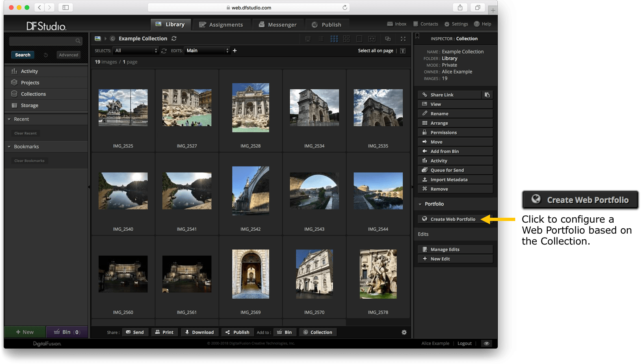
Task: Copy share link with clipboard icon
Action: click(x=487, y=95)
